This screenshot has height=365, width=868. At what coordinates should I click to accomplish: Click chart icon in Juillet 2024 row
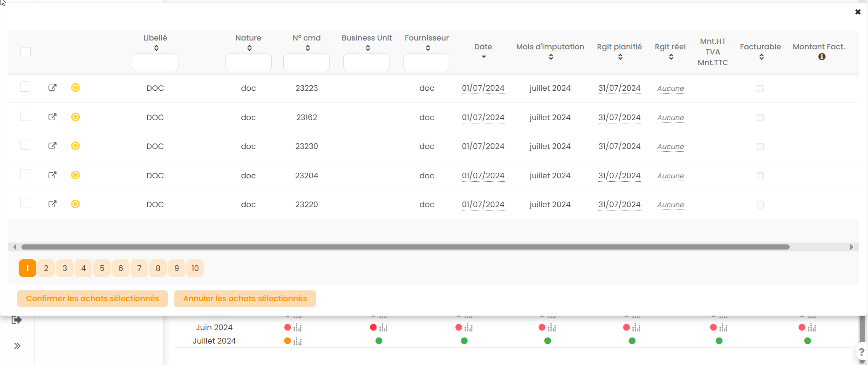tap(298, 342)
